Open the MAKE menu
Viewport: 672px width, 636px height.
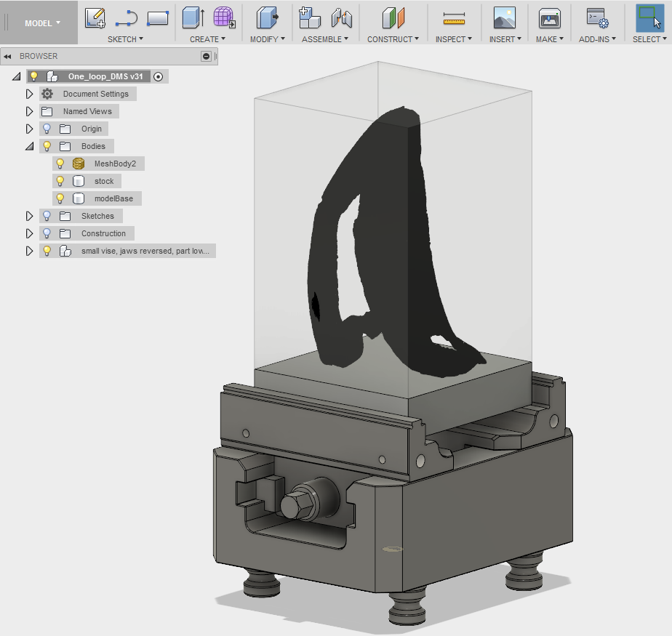(549, 39)
